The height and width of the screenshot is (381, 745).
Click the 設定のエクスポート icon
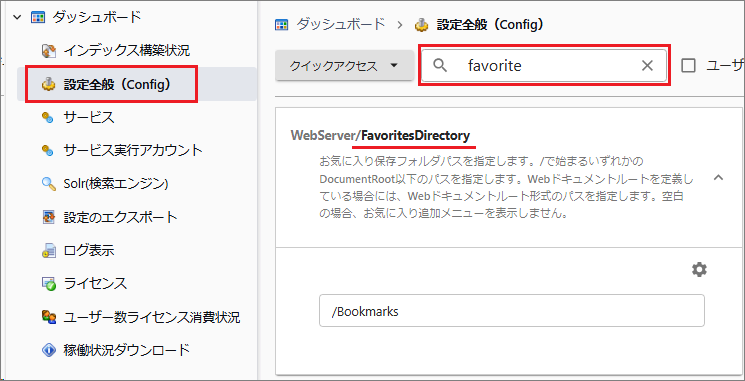[48, 218]
